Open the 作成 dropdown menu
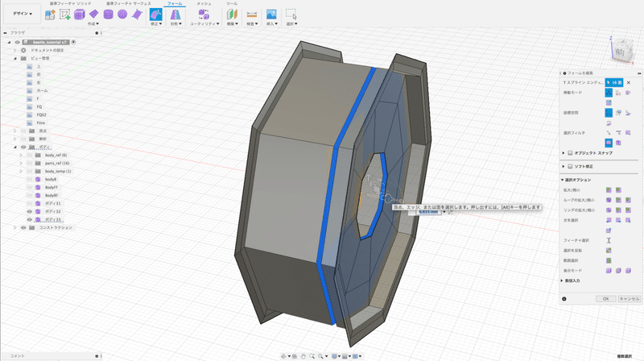The image size is (644, 361). 93,24
